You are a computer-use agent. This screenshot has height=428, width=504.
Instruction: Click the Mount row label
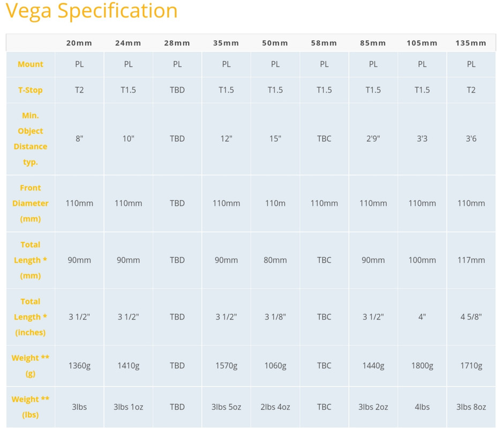[x=30, y=64]
